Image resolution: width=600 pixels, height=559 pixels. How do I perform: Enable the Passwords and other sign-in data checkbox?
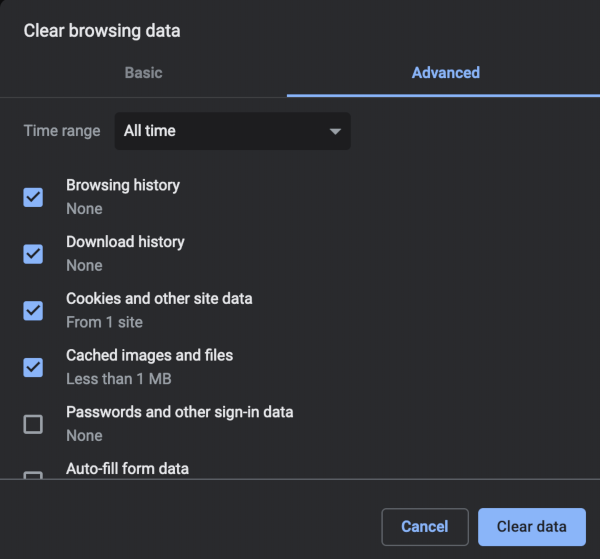(33, 424)
